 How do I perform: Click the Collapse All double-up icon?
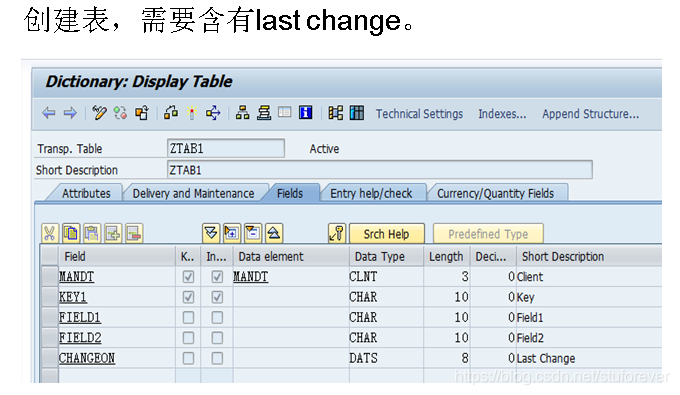pos(274,233)
